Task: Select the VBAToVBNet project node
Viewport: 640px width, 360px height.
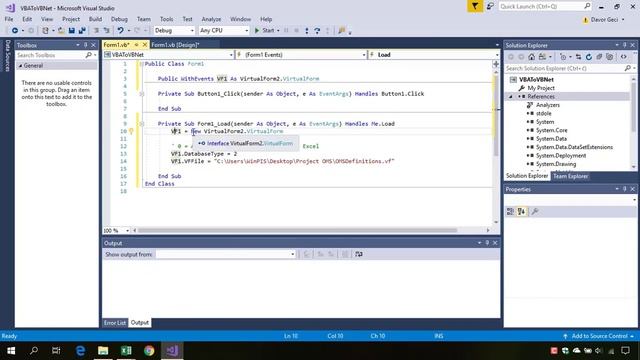Action: pyautogui.click(x=536, y=80)
